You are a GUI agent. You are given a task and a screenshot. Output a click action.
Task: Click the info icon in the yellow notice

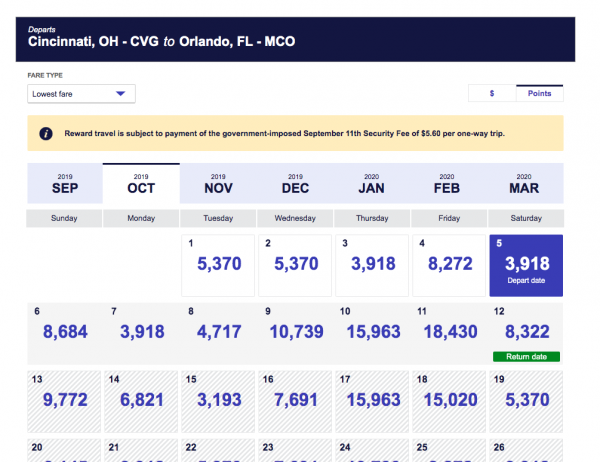45,133
